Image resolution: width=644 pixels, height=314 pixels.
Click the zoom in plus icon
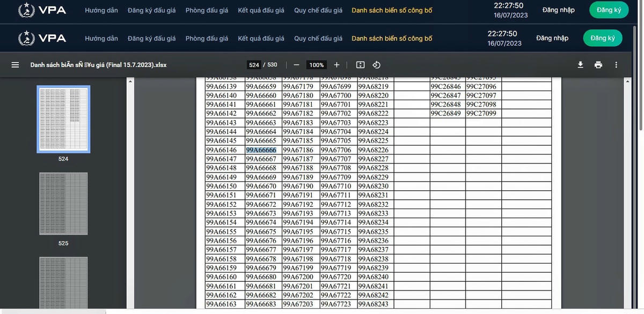tap(336, 65)
